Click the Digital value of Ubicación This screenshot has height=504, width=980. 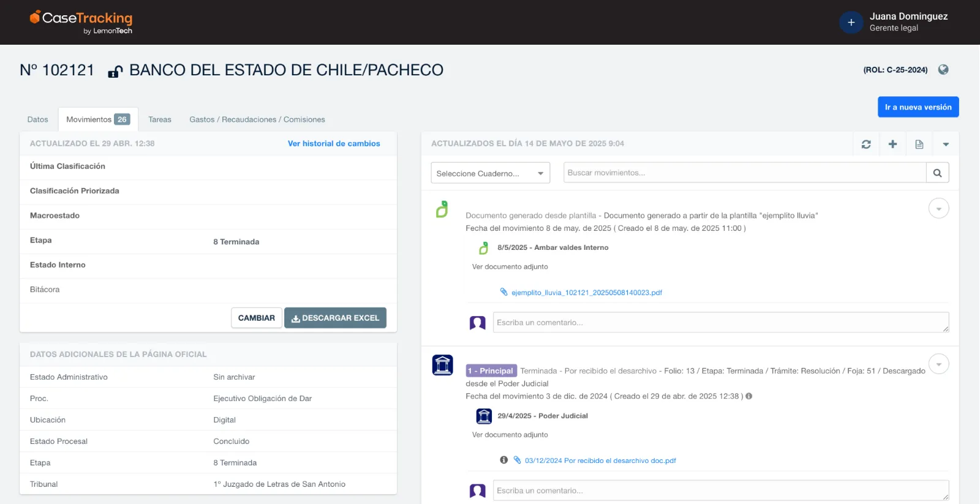224,420
